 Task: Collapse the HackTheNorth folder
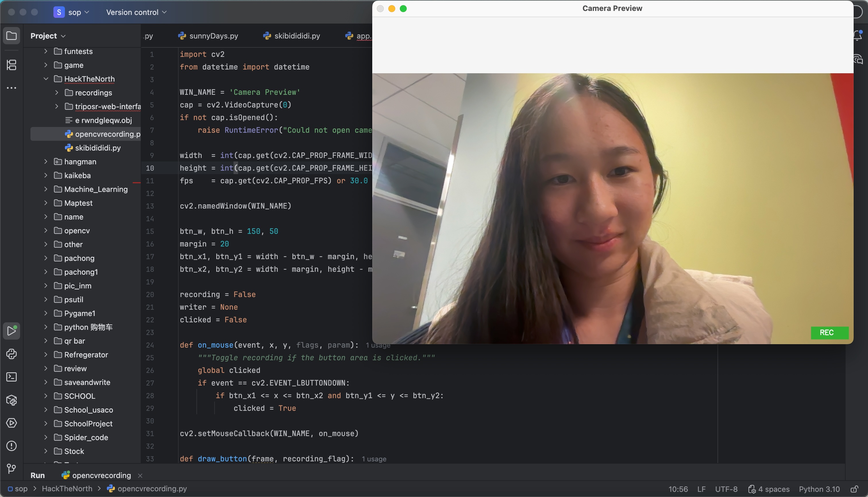pos(46,79)
